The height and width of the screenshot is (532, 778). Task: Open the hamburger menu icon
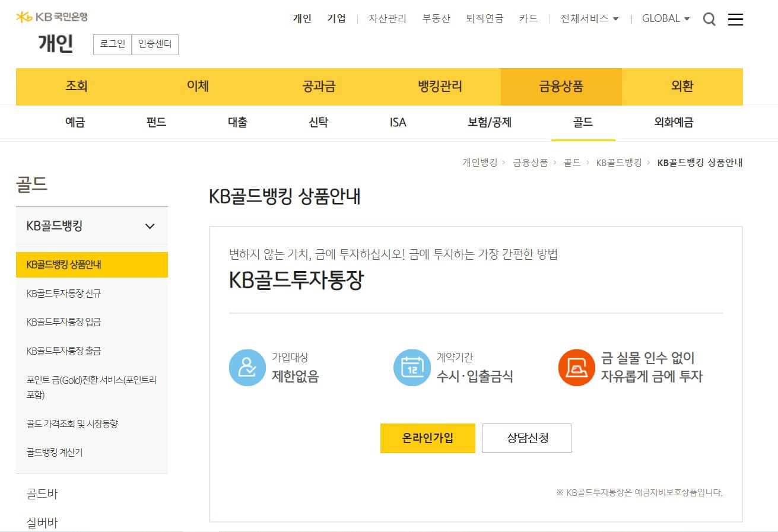point(735,20)
